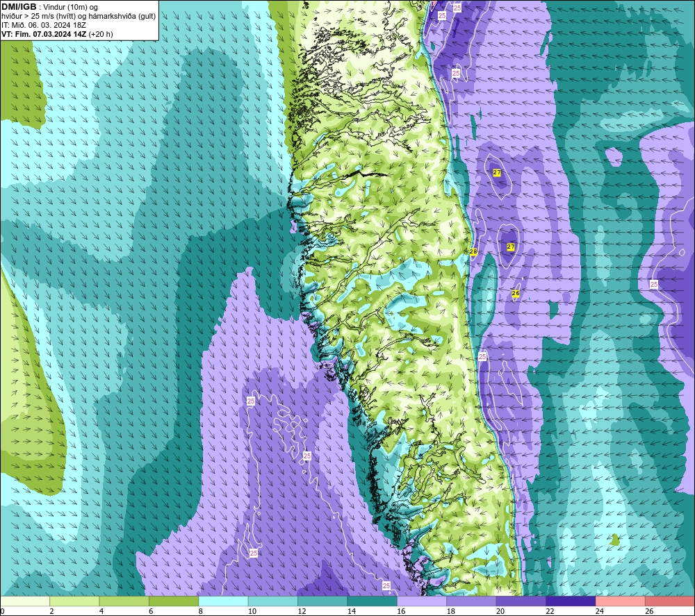
Task: Click the 'VT: Fim. 07.03.2024 14Z' valid time
Action: [x=44, y=34]
